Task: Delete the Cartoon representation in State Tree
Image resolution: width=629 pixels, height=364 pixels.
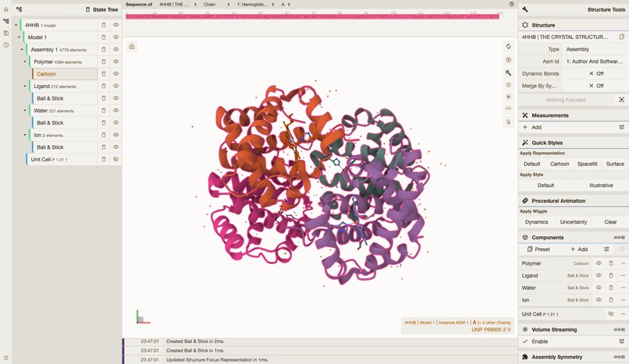Action: 104,74
